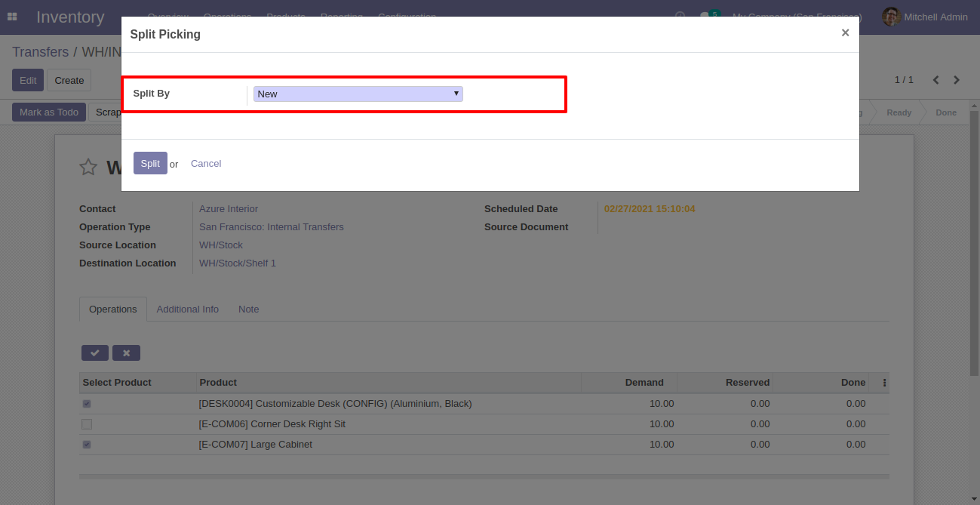Open the Azure Interior contact link
The height and width of the screenshot is (505, 980).
(229, 208)
